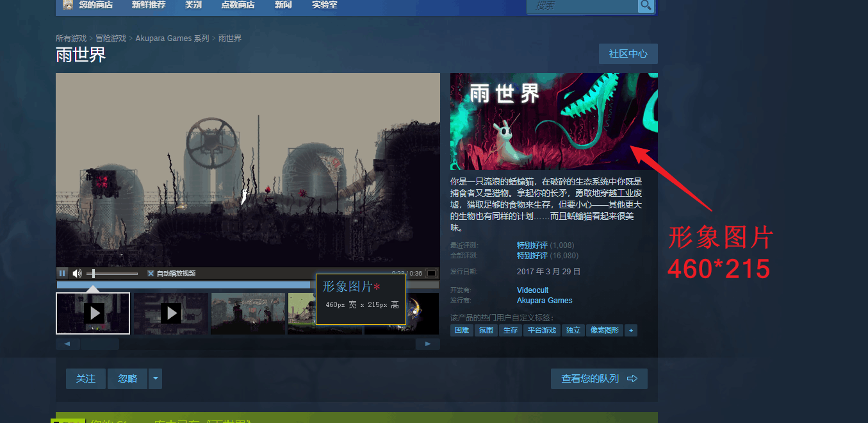Screen dimensions: 868x423
Task: Click the magnifying glass search icon
Action: point(646,6)
